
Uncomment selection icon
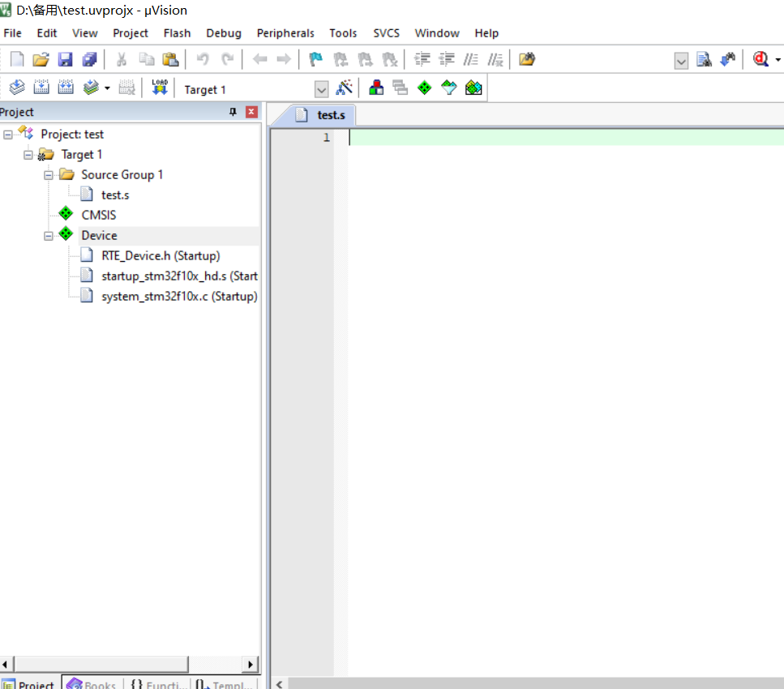[x=495, y=59]
